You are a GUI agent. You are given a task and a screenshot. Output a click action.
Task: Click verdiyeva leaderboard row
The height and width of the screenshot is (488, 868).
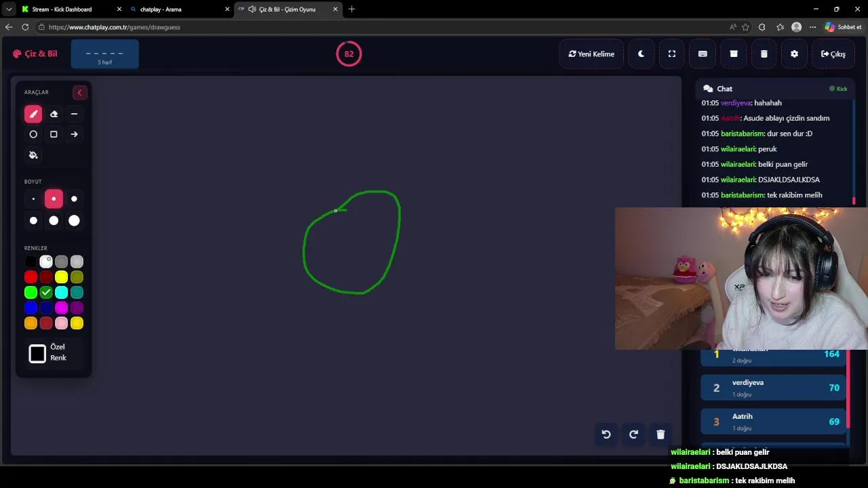[774, 388]
